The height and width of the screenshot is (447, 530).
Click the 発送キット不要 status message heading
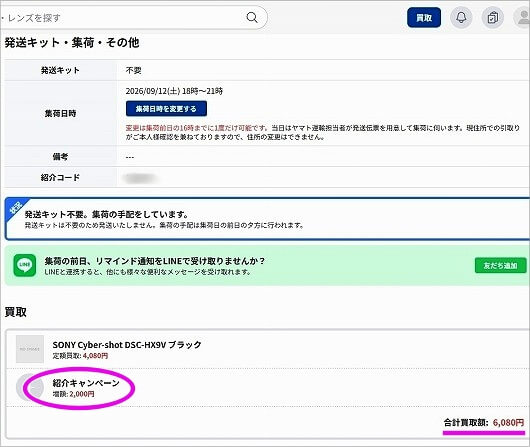[107, 215]
